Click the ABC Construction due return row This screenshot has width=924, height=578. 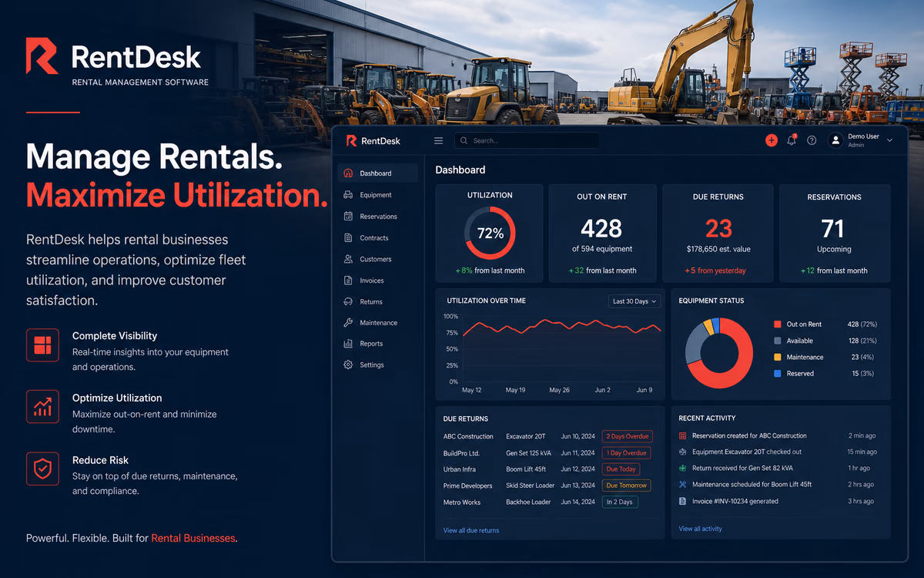[548, 436]
